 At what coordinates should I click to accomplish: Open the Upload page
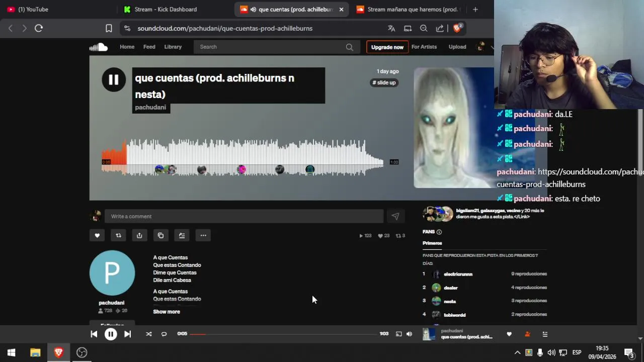(457, 47)
